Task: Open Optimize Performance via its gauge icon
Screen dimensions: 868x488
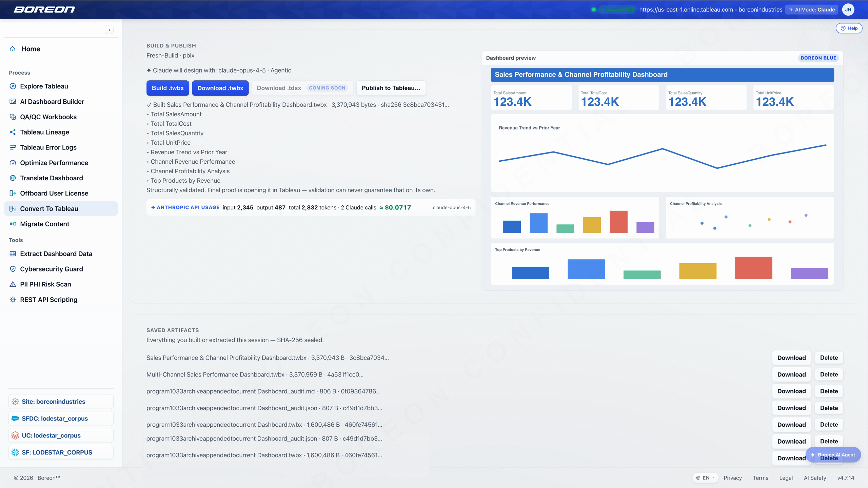Action: point(13,163)
